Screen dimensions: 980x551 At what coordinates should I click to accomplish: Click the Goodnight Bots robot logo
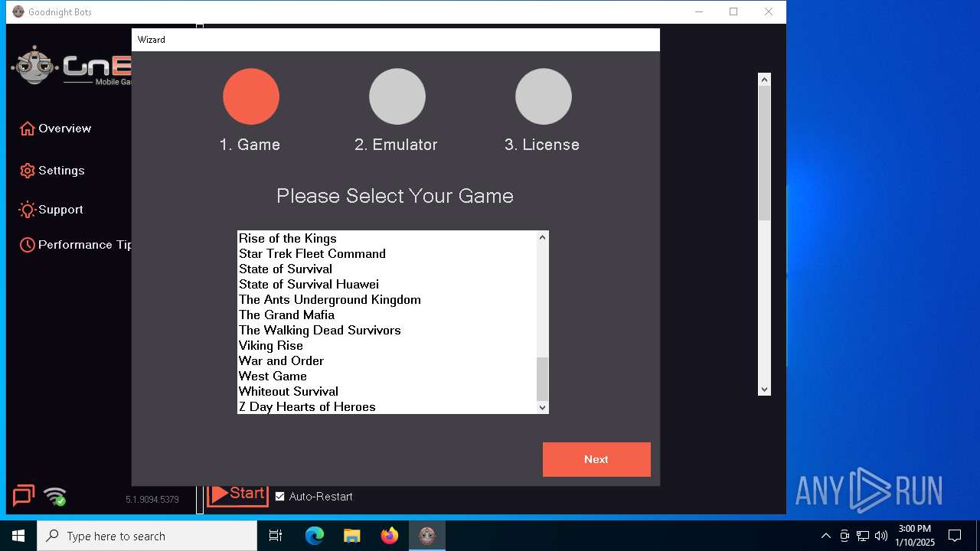tap(34, 67)
